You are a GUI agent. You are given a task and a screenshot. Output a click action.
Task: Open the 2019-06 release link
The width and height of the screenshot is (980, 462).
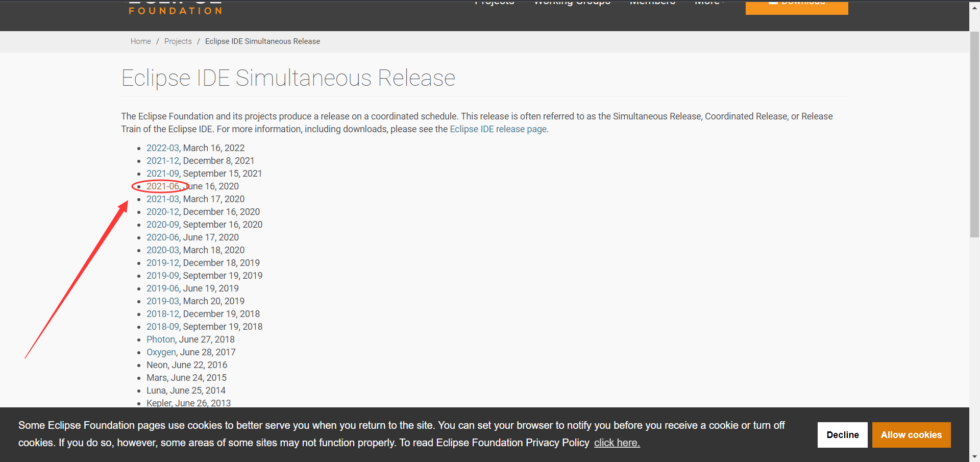coord(163,288)
